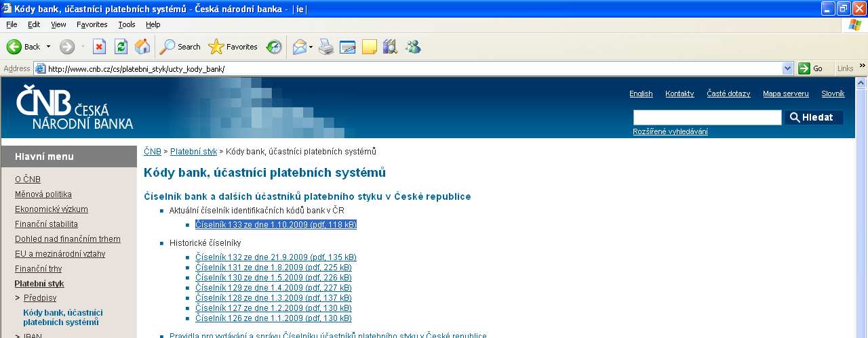Click the ČNB breadcrumb link

tap(153, 152)
